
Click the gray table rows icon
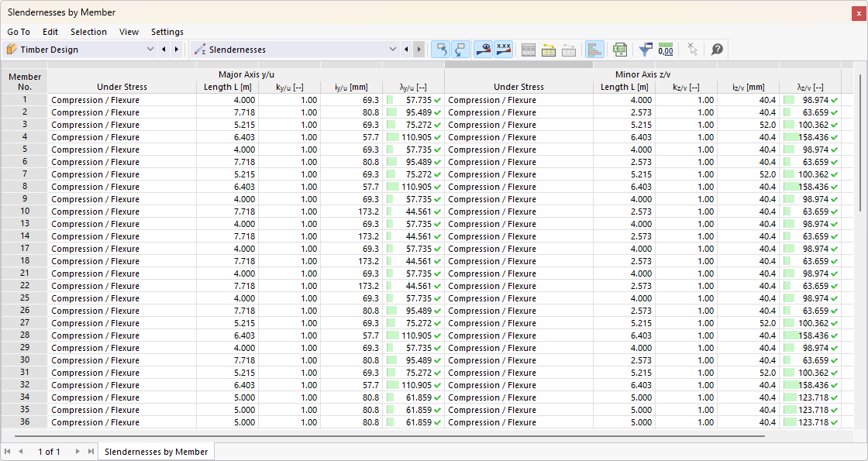(x=529, y=50)
